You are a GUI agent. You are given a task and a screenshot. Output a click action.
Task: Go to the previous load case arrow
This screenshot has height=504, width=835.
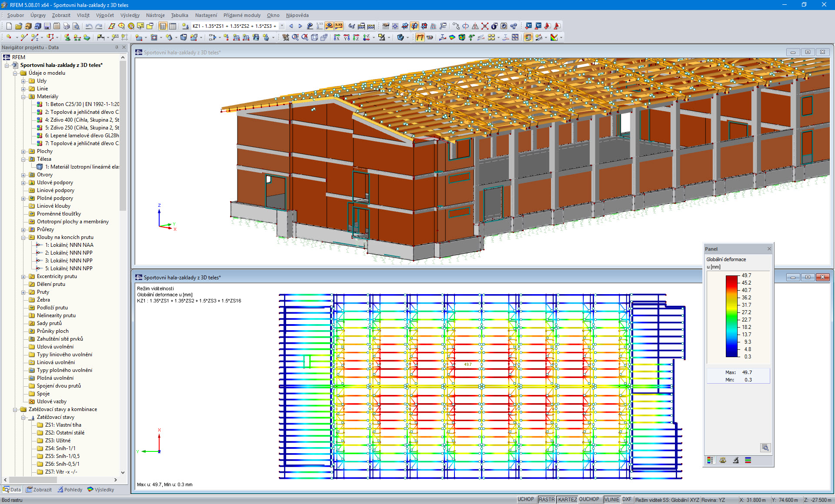pyautogui.click(x=291, y=26)
